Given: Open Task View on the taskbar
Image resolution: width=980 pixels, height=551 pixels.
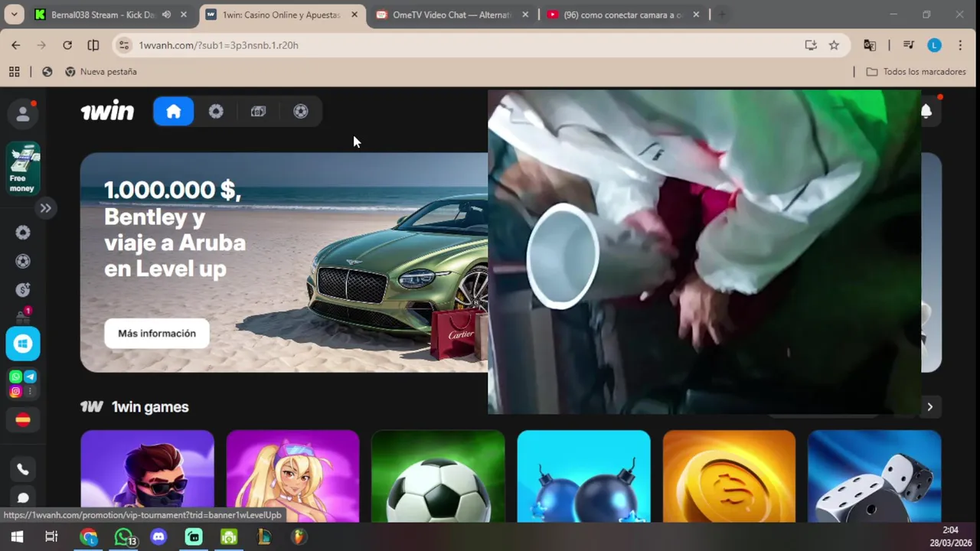Looking at the screenshot, I should point(51,536).
